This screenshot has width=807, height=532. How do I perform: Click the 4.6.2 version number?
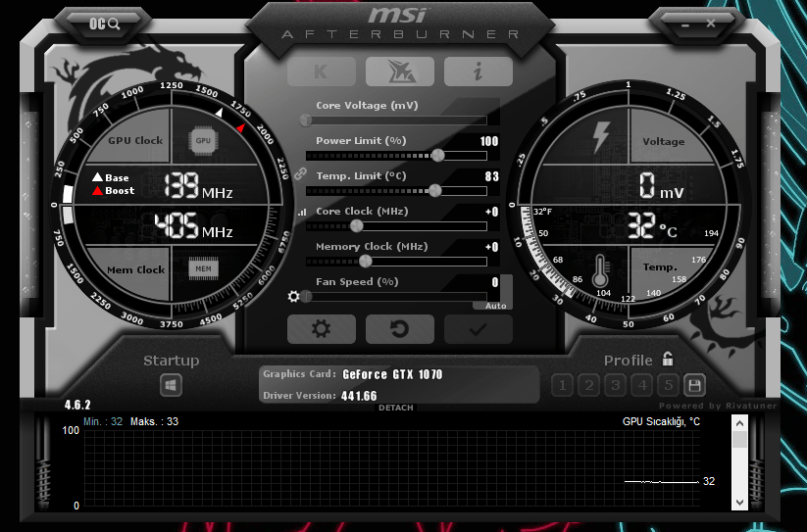pyautogui.click(x=77, y=405)
